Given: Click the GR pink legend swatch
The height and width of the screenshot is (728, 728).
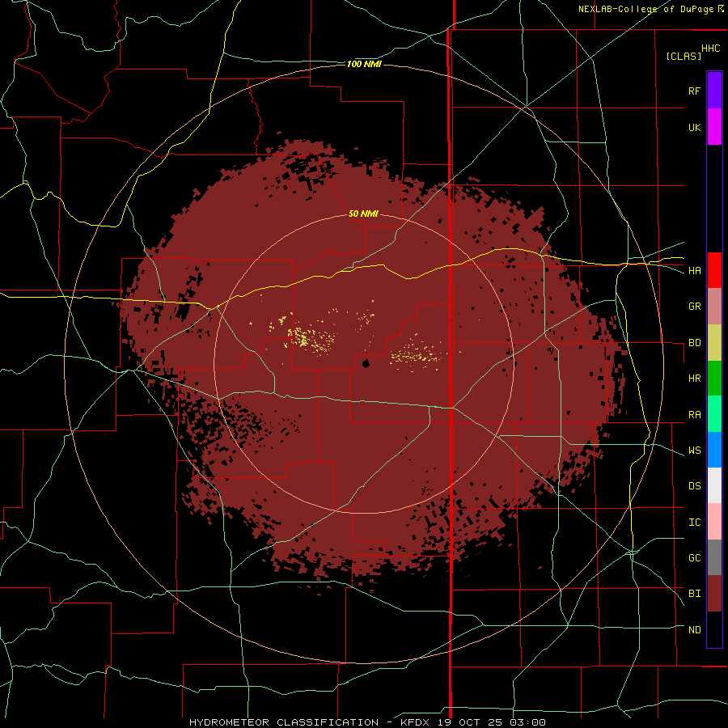Looking at the screenshot, I should coord(714,307).
